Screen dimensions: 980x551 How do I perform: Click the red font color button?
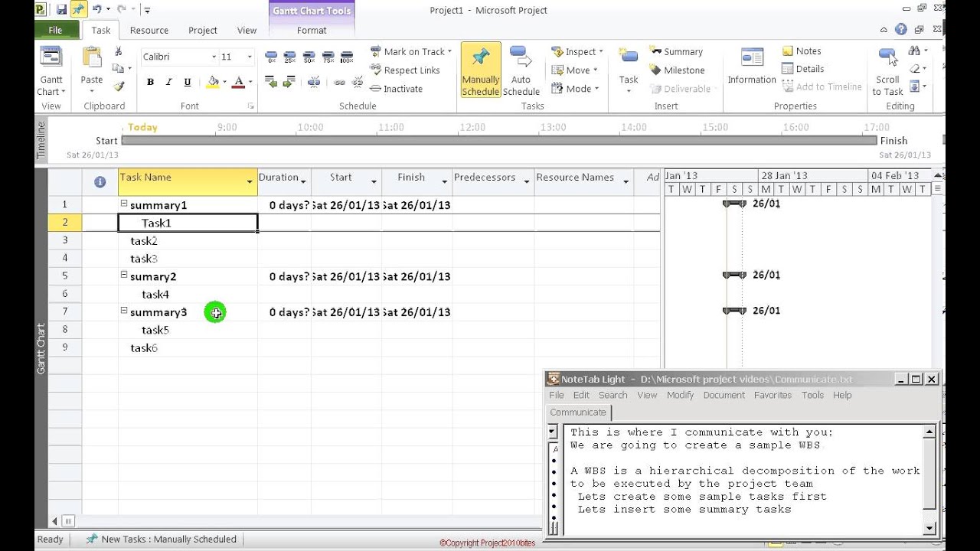[239, 82]
